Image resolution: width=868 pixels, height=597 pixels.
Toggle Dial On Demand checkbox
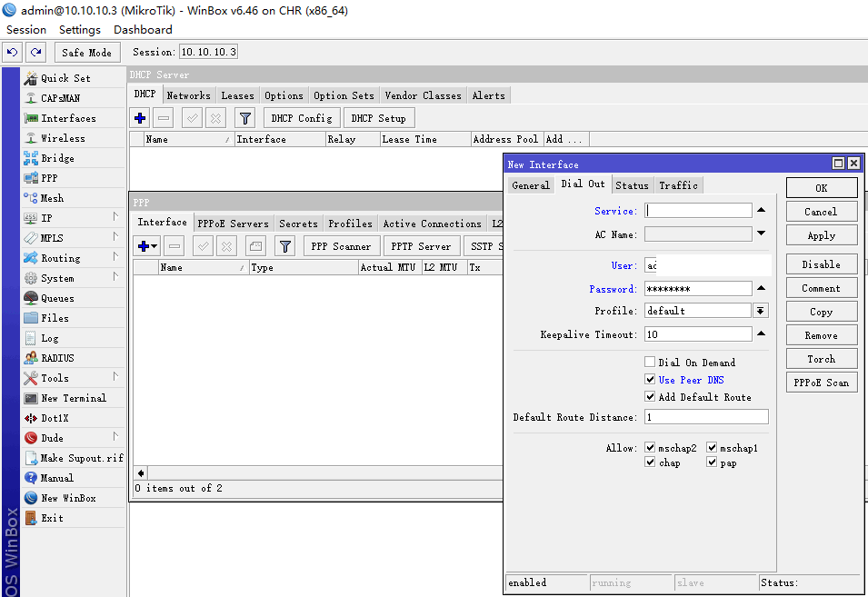click(650, 362)
